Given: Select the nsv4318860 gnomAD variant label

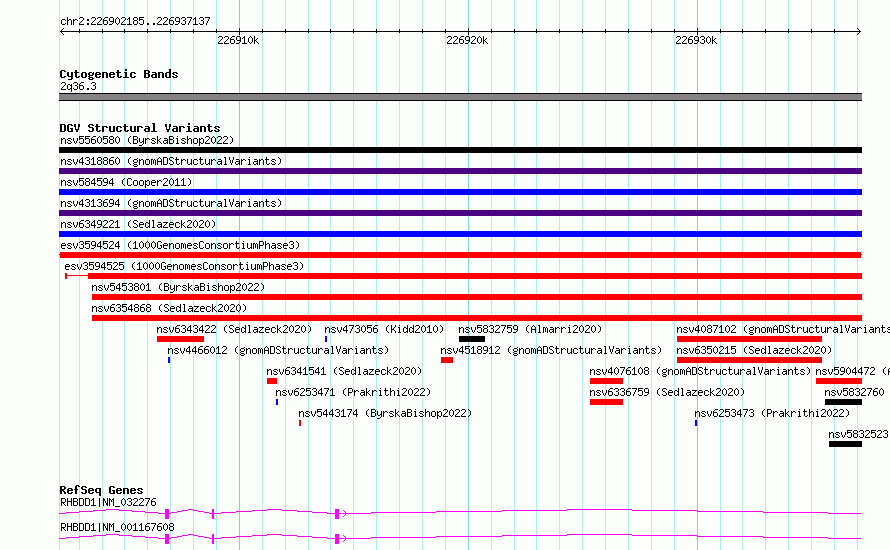Looking at the screenshot, I should [x=171, y=161].
